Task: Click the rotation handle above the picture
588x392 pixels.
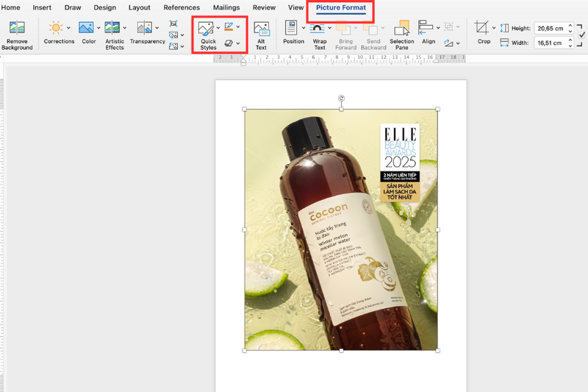Action: [341, 98]
